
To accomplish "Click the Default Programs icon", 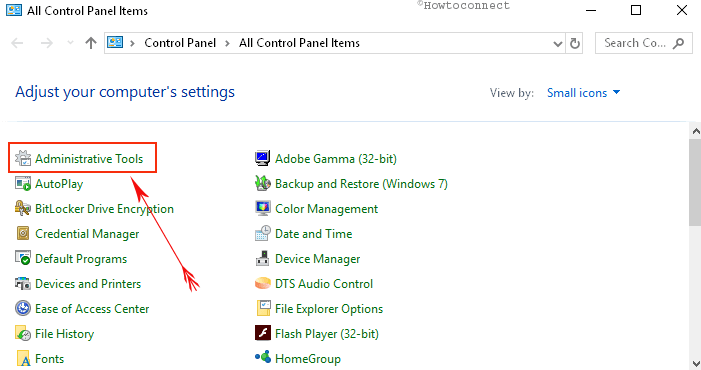I will pos(23,259).
